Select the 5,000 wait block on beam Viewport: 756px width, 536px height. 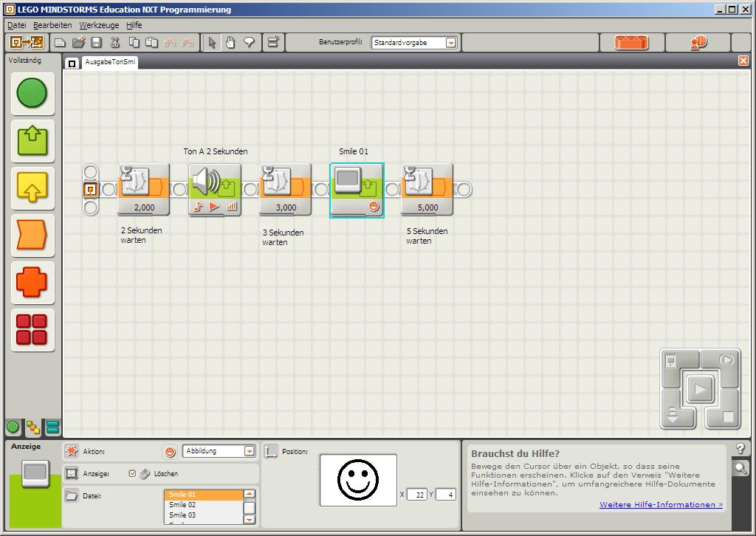point(427,189)
